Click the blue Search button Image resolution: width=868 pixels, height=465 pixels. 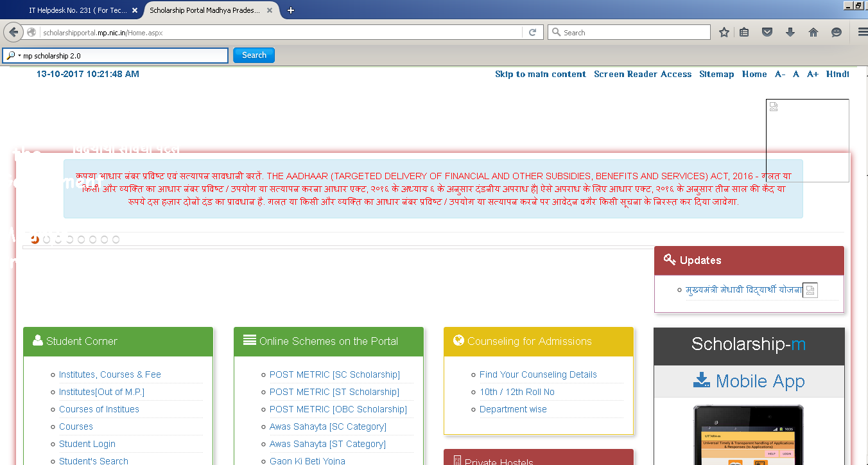point(254,55)
